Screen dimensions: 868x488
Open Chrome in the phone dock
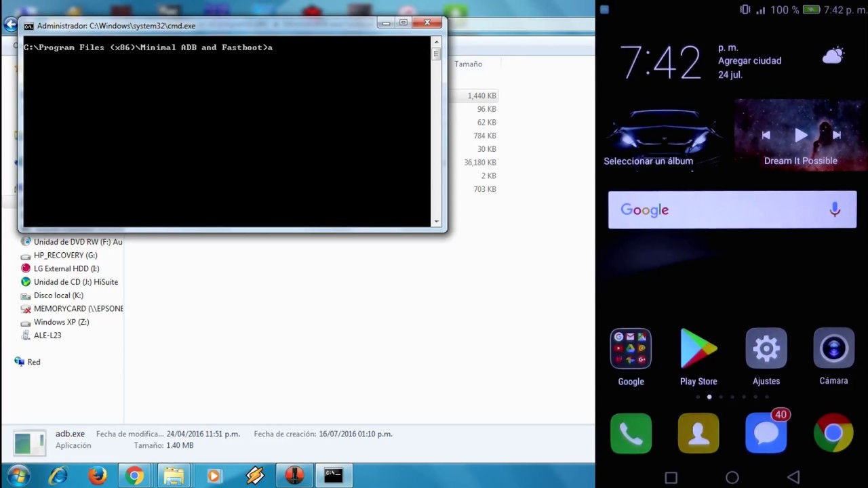tap(833, 433)
